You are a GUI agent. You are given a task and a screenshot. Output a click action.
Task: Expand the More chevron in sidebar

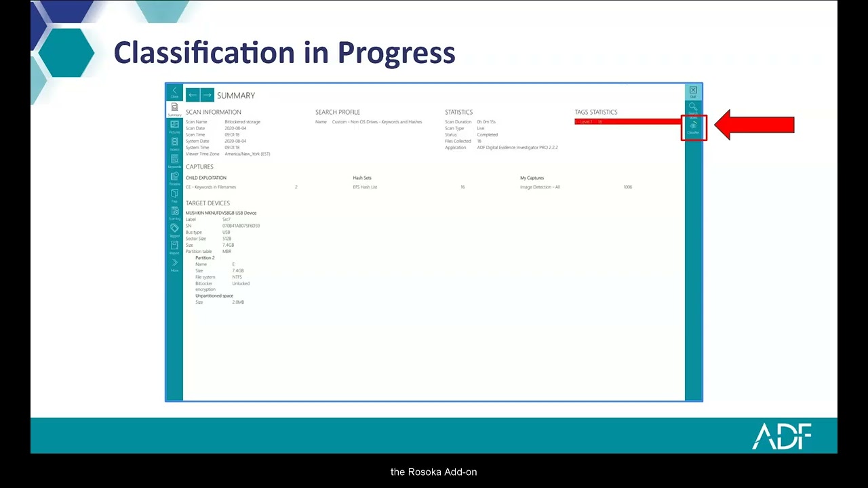[174, 265]
